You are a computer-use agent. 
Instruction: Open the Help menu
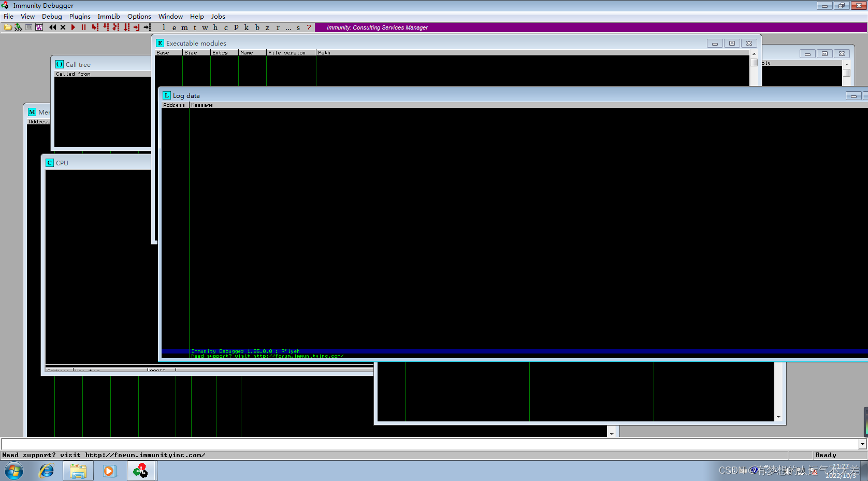(x=197, y=17)
